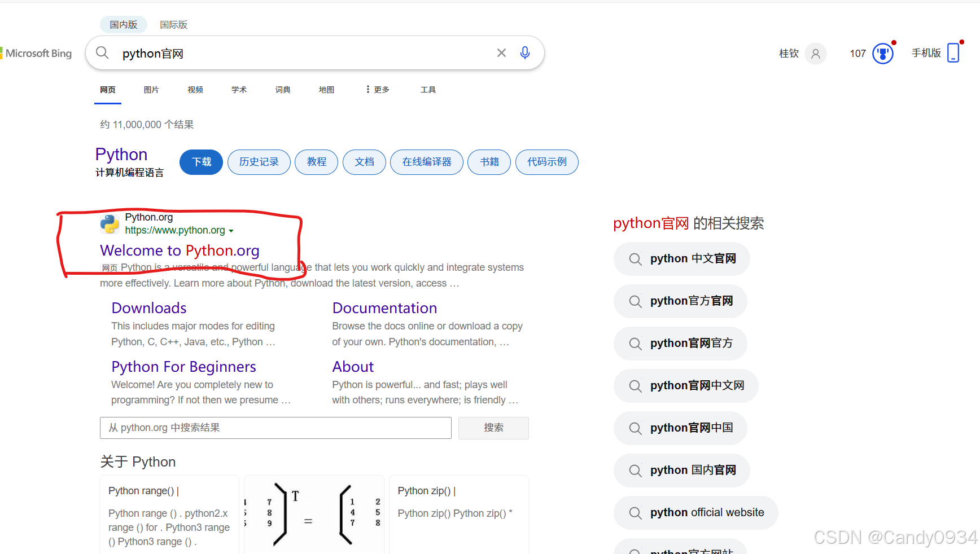
Task: Open the Microsoft Rewards medal icon
Action: tap(883, 53)
